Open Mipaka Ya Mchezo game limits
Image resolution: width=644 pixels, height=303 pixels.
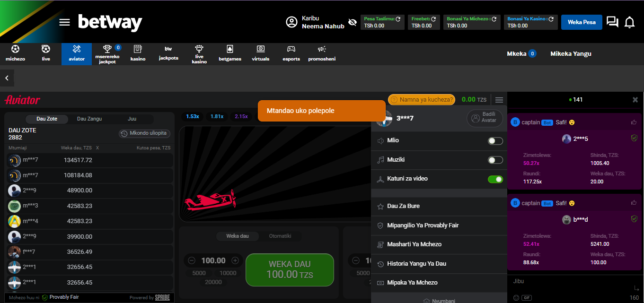pyautogui.click(x=439, y=283)
